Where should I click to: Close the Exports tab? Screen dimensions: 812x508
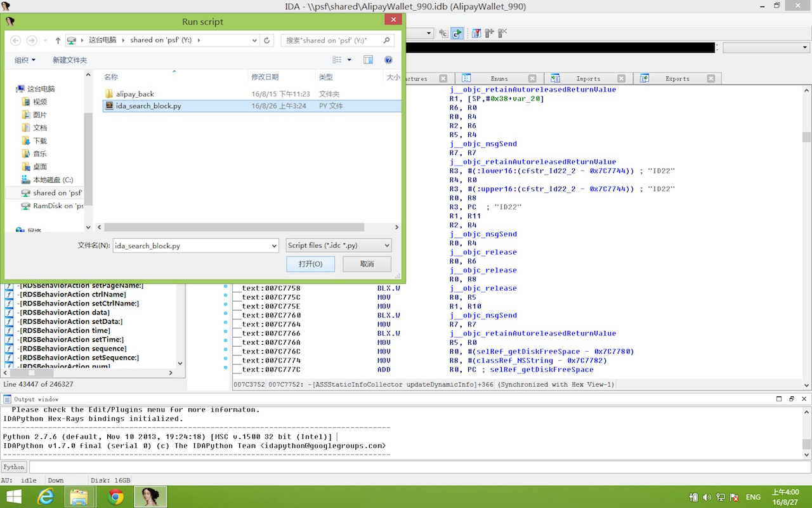tap(710, 79)
